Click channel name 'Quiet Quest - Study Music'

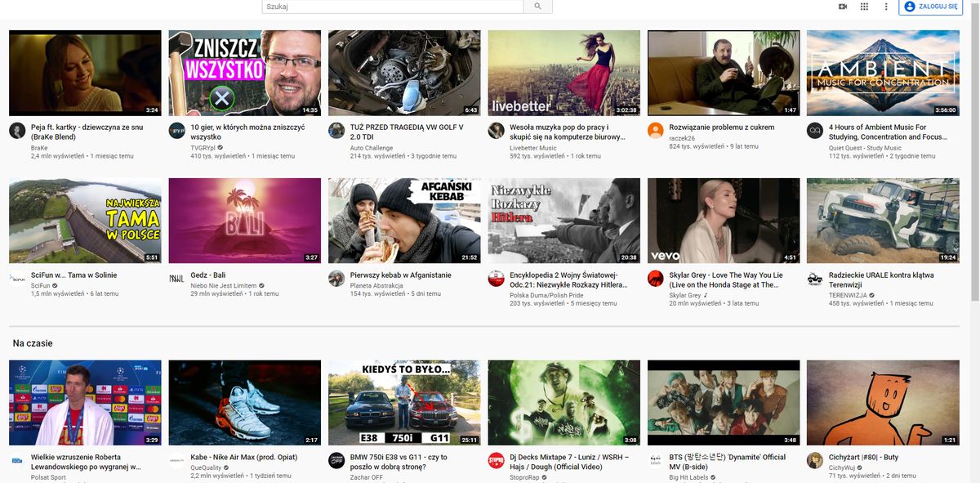tap(866, 148)
